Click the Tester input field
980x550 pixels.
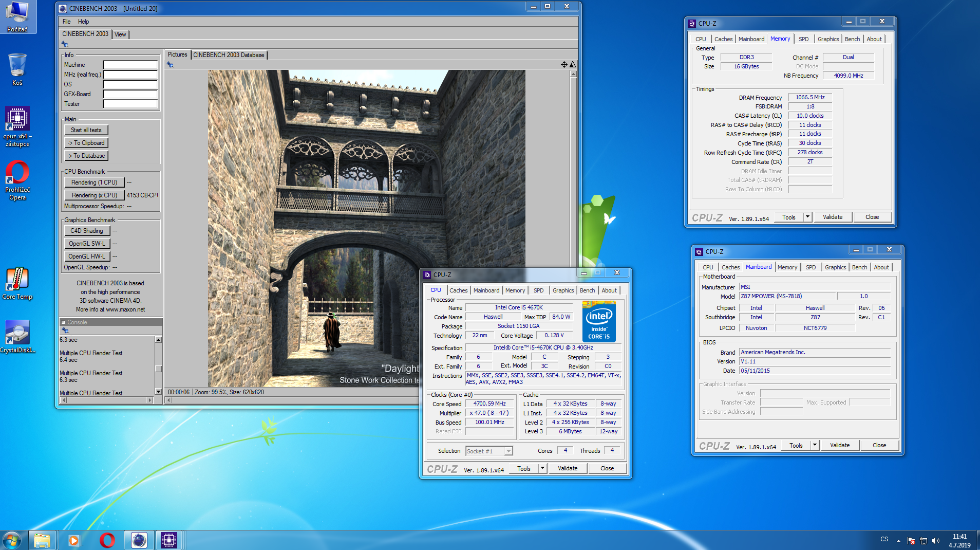tap(130, 104)
